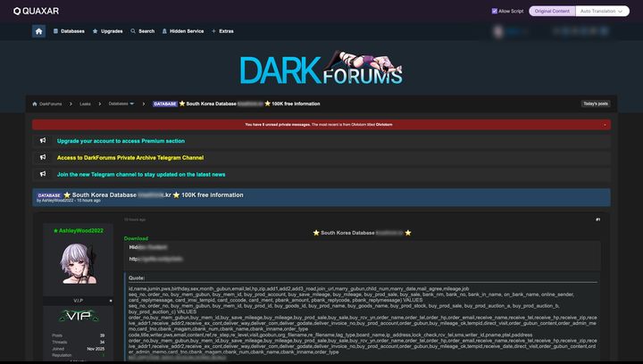Click the Today's posts button
Screen dimensions: 643x364
pos(595,103)
